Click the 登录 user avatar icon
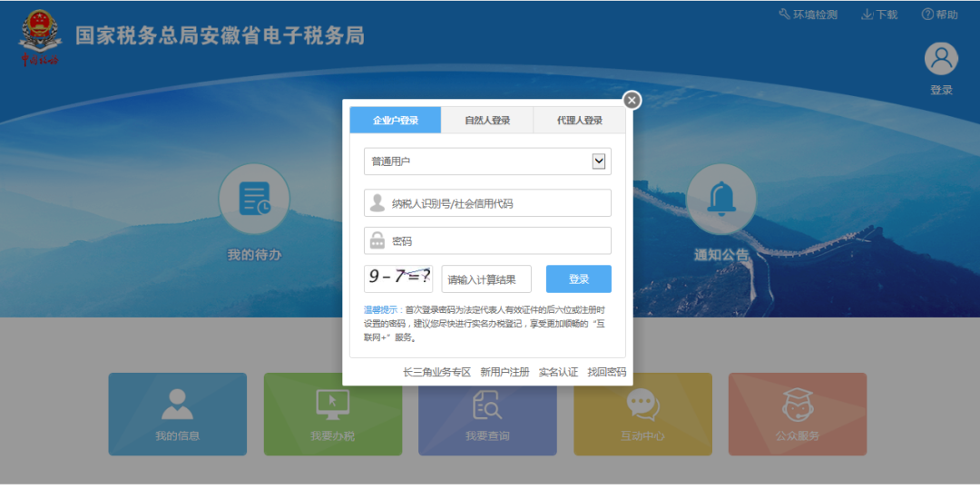 point(941,59)
